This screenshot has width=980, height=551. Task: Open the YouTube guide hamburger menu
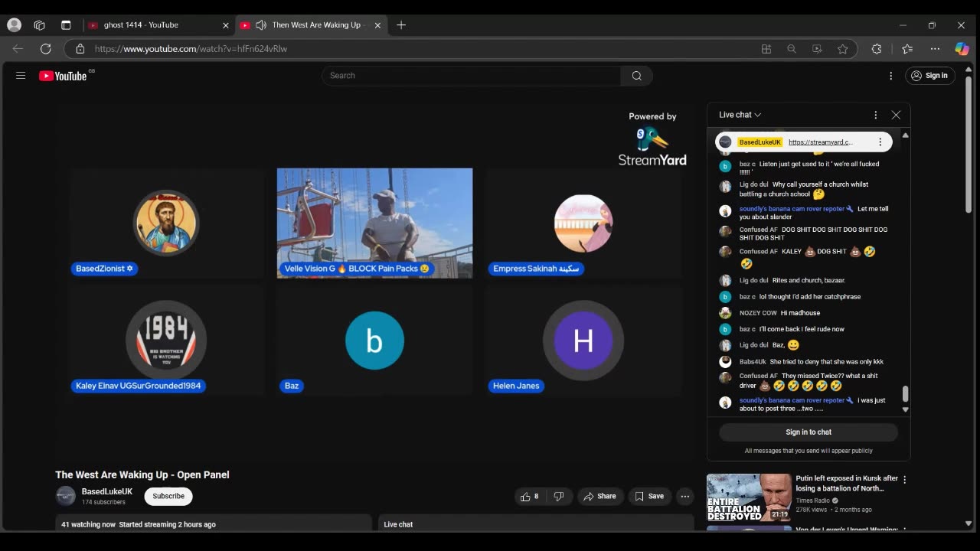click(x=21, y=76)
